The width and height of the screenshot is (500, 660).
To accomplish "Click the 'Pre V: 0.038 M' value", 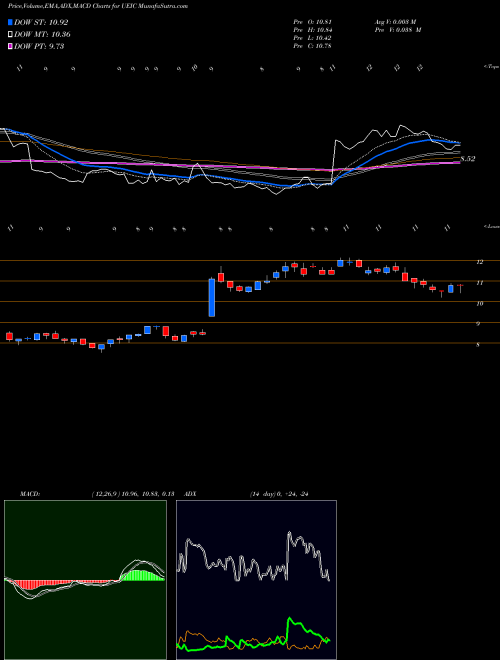I will pyautogui.click(x=398, y=30).
